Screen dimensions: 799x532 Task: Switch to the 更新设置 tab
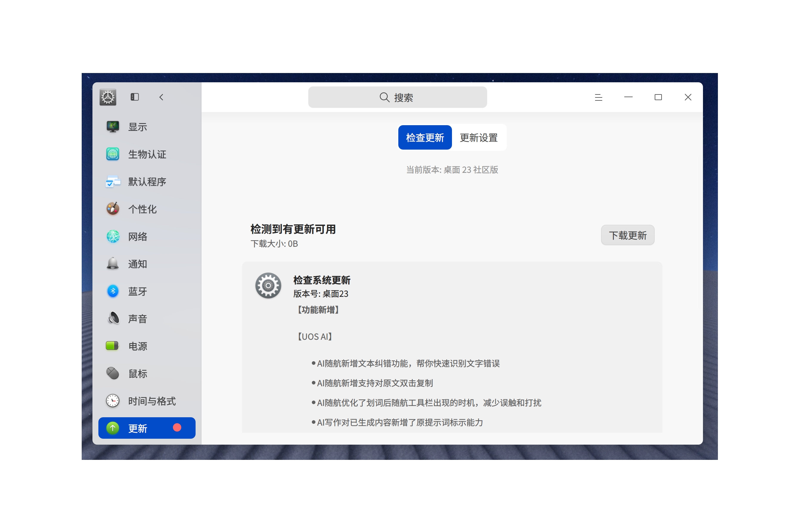coord(478,137)
